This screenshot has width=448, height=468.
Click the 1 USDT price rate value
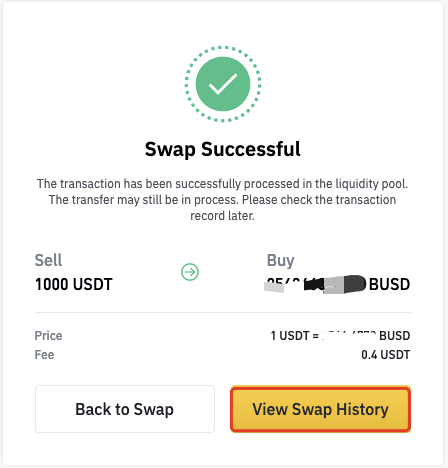(340, 336)
